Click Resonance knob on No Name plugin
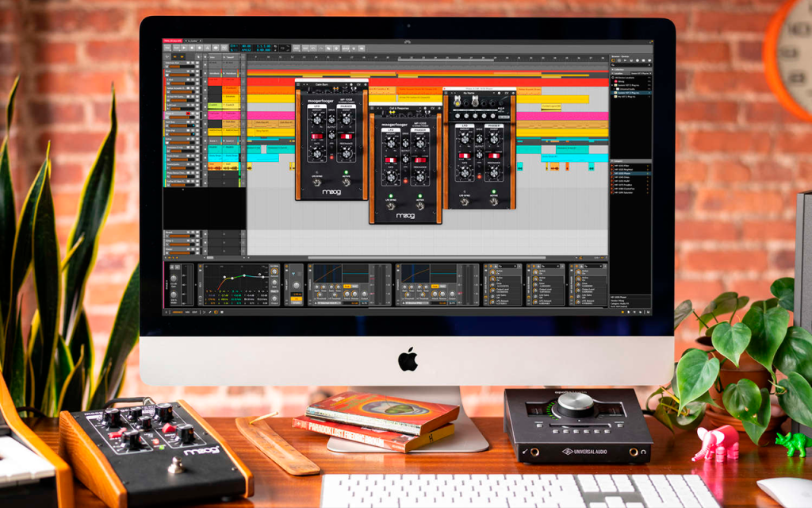This screenshot has width=812, height=508. click(494, 173)
